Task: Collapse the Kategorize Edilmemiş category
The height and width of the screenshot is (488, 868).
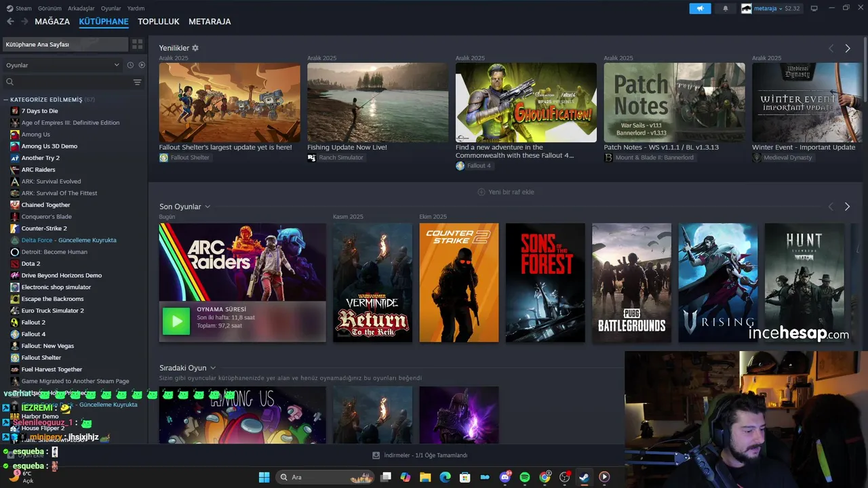Action: pos(6,100)
